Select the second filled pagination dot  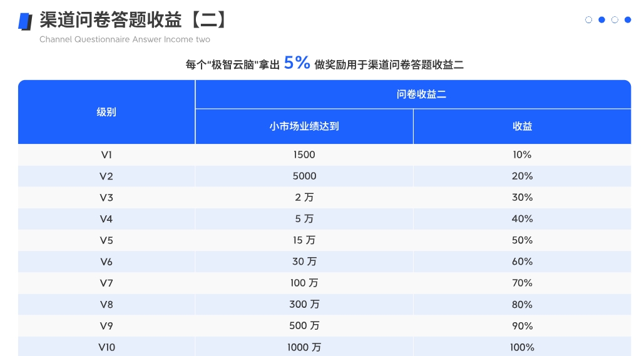tap(601, 20)
